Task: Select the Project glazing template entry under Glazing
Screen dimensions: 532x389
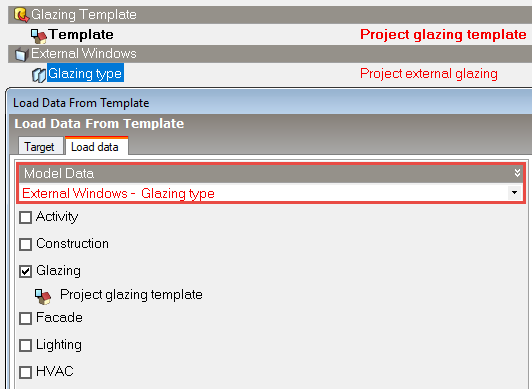Action: (x=131, y=295)
